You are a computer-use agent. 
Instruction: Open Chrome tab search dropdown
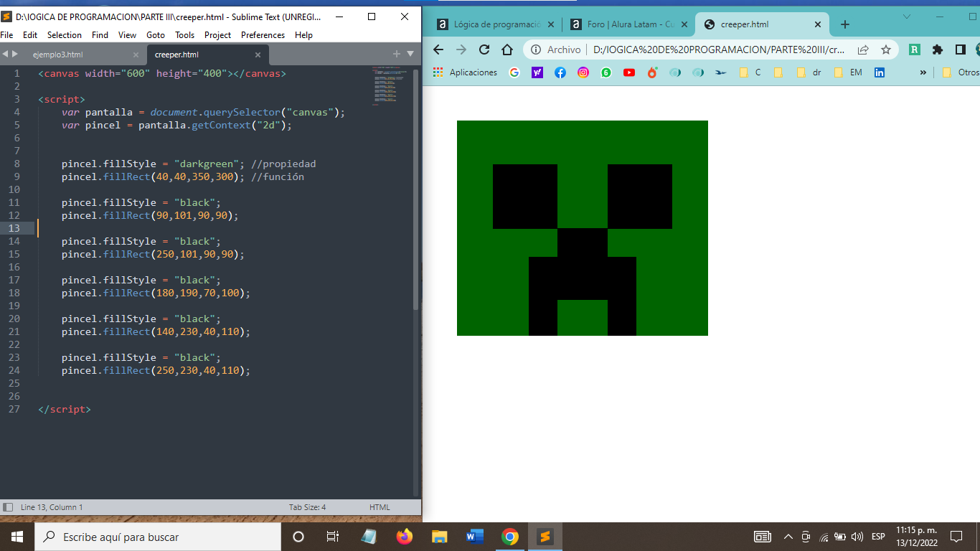907,16
